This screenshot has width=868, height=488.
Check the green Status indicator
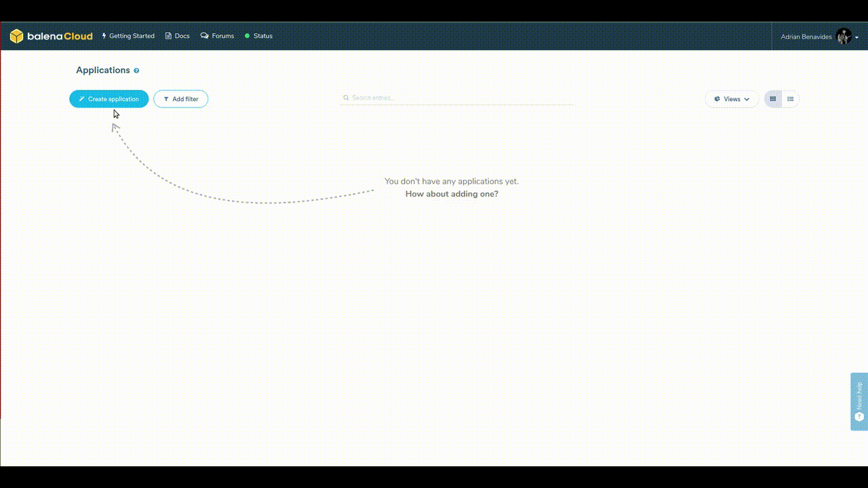click(x=248, y=36)
